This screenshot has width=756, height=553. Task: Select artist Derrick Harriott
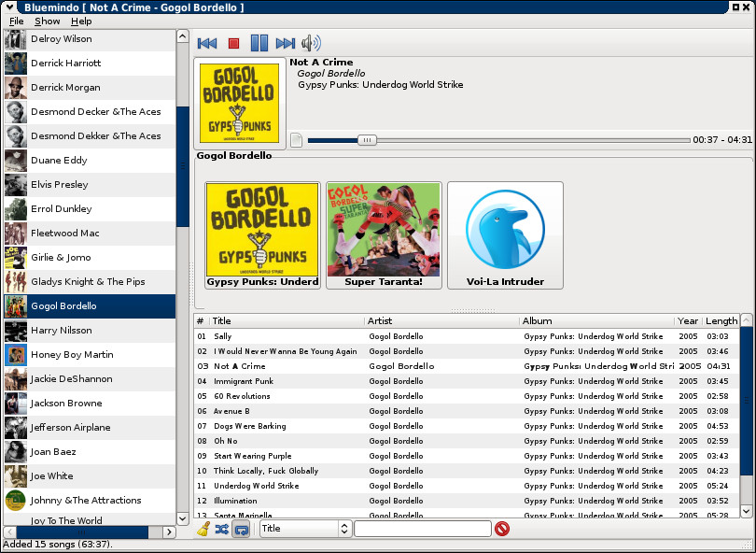90,64
